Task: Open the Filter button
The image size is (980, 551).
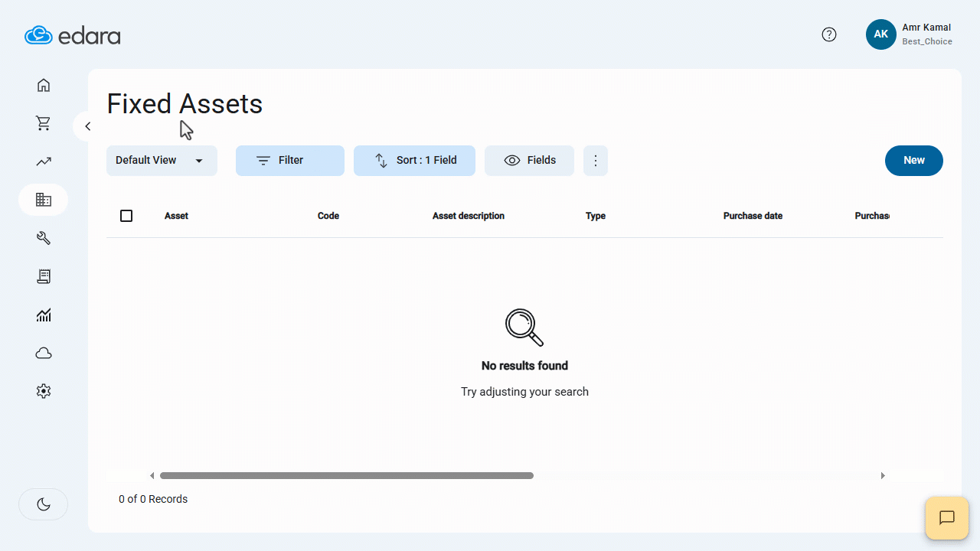Action: pos(290,161)
